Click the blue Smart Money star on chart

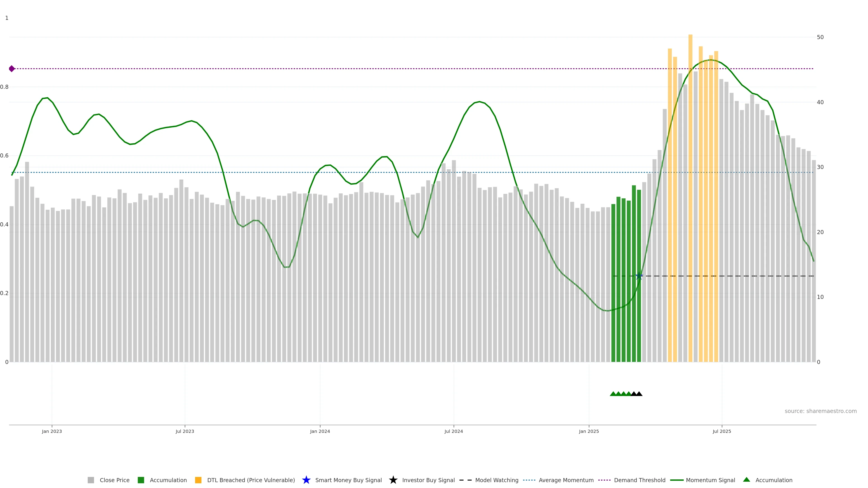[x=639, y=276]
